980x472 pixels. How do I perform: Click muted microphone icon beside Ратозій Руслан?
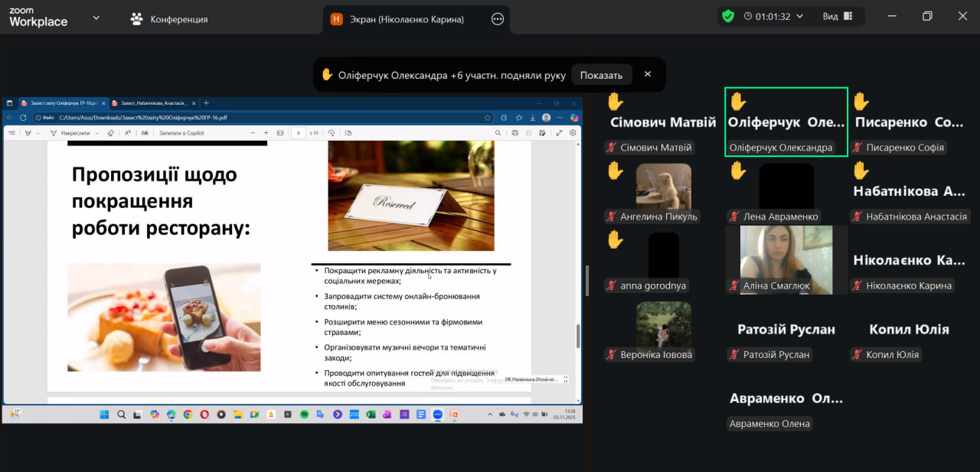point(735,355)
